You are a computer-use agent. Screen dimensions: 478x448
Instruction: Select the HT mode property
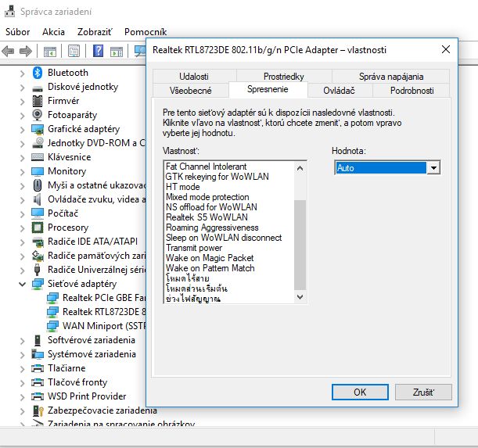(183, 187)
